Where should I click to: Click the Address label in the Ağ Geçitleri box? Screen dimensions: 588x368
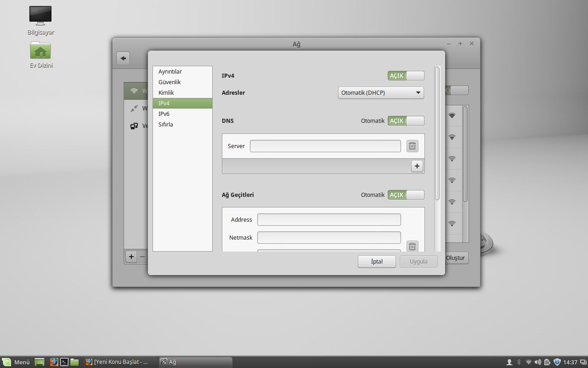click(242, 219)
